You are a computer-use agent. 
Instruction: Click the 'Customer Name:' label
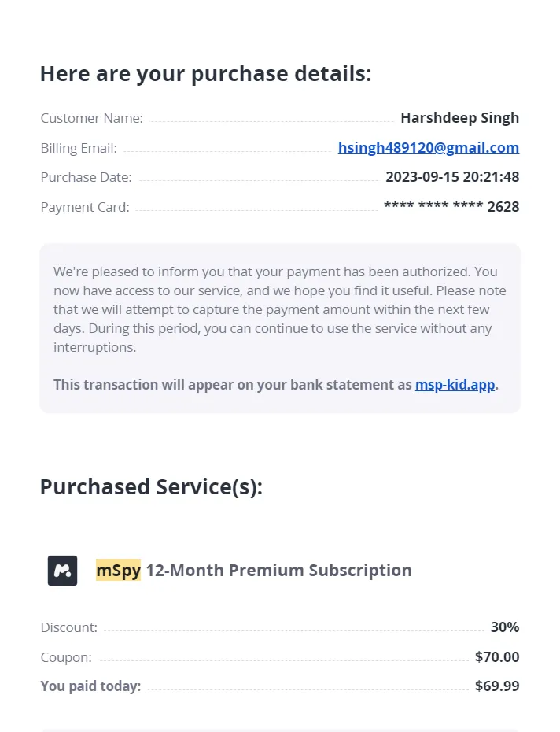click(x=92, y=118)
